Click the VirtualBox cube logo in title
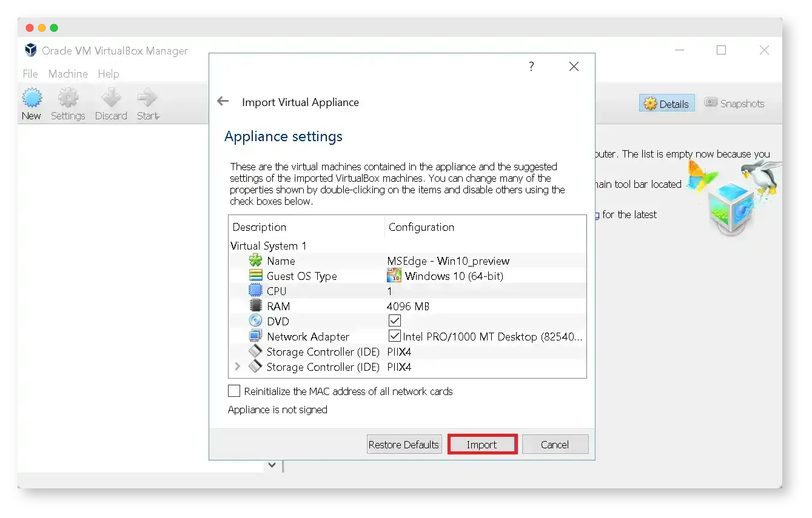812x518 pixels. [x=31, y=50]
